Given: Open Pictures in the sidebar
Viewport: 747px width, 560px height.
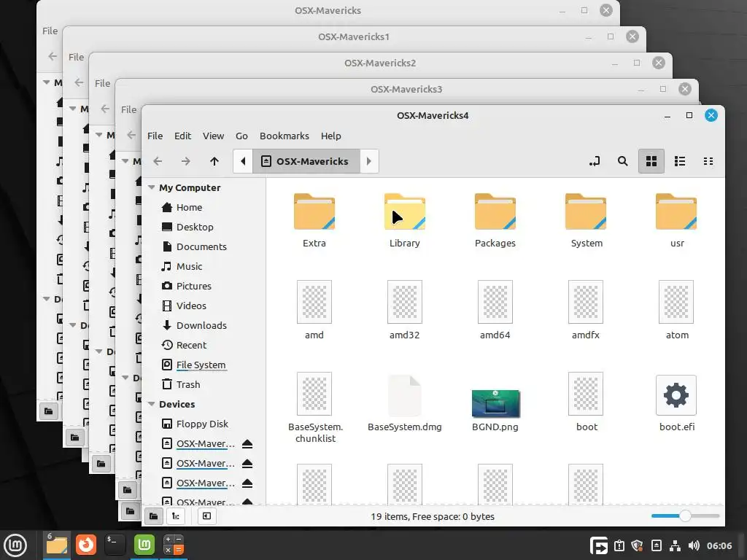Looking at the screenshot, I should [193, 286].
